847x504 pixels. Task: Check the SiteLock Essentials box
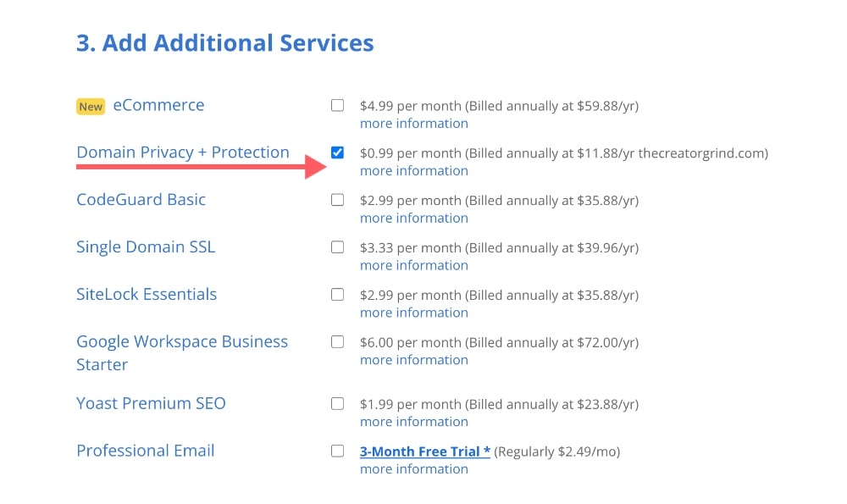coord(337,295)
